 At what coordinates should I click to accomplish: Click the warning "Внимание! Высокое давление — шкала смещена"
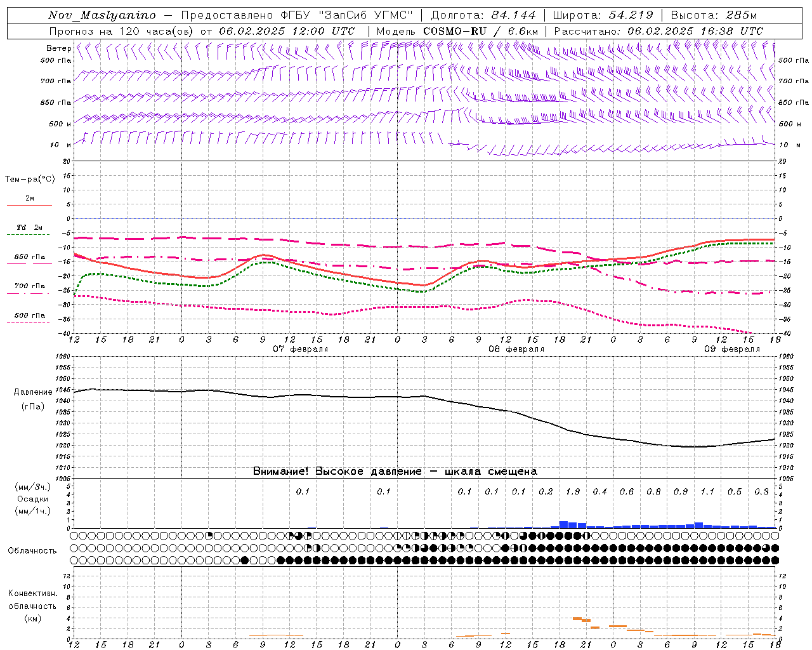pyautogui.click(x=395, y=471)
